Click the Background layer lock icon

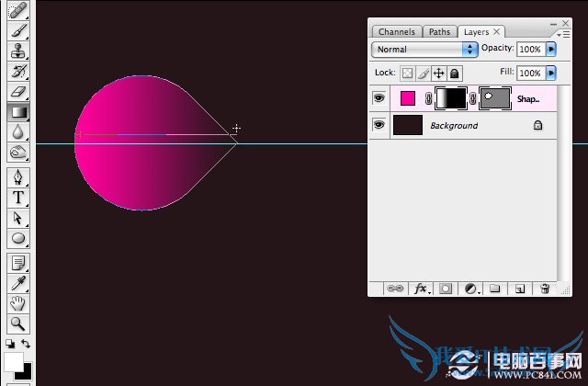[537, 125]
